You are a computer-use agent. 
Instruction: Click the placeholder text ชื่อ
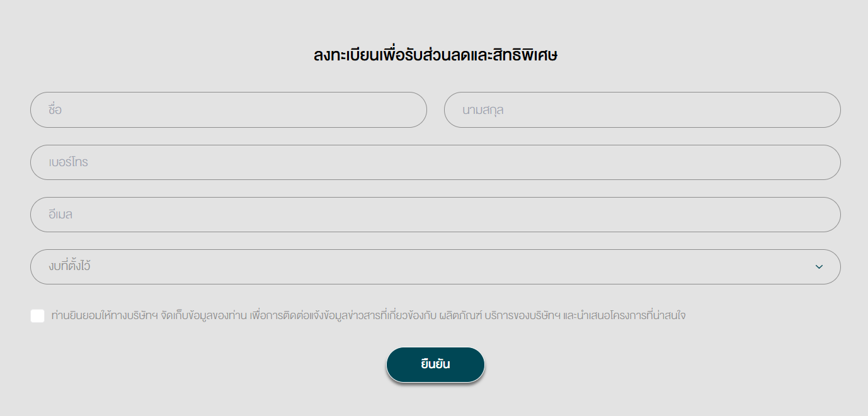tap(55, 110)
